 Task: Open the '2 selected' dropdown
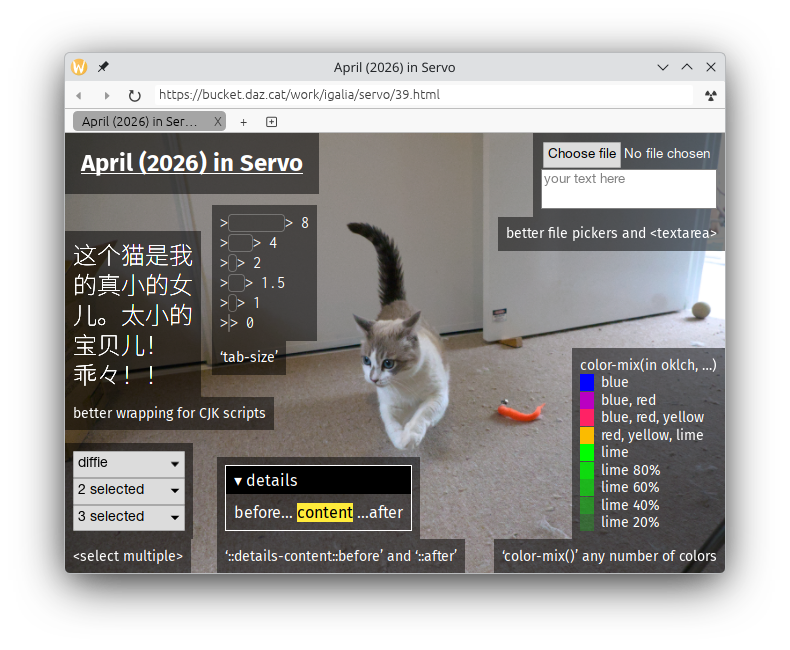pyautogui.click(x=129, y=490)
